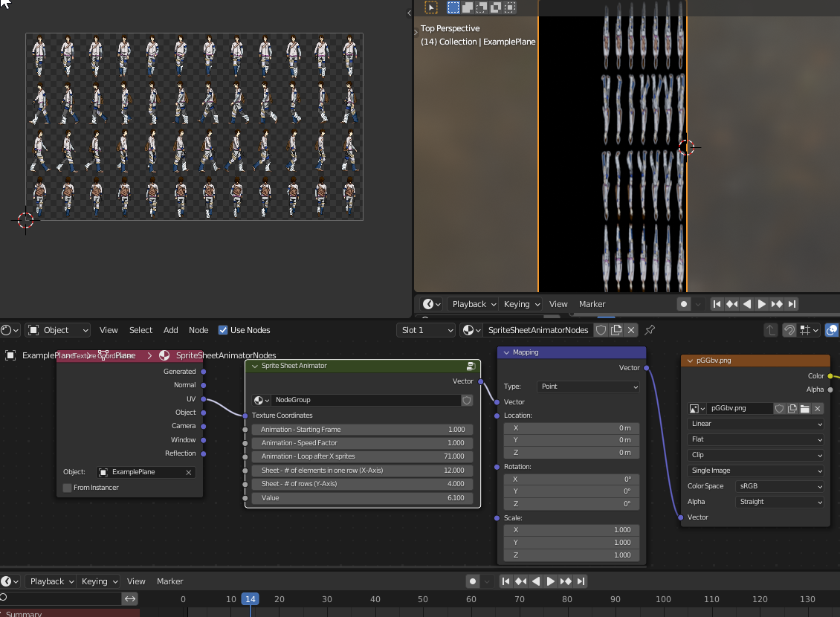Screen dimensions: 840x617
Task: Open the Slot 1 material slot dropdown
Action: coord(426,330)
